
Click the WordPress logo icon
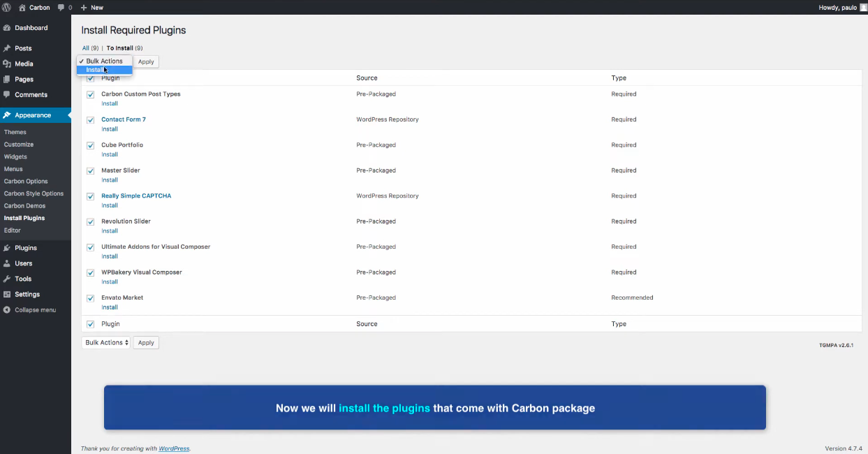6,7
